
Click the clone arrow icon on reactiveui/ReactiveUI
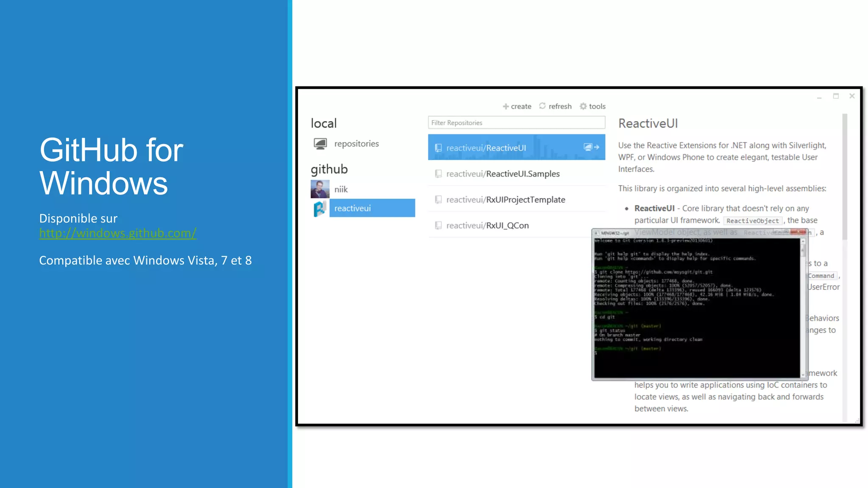[591, 147]
